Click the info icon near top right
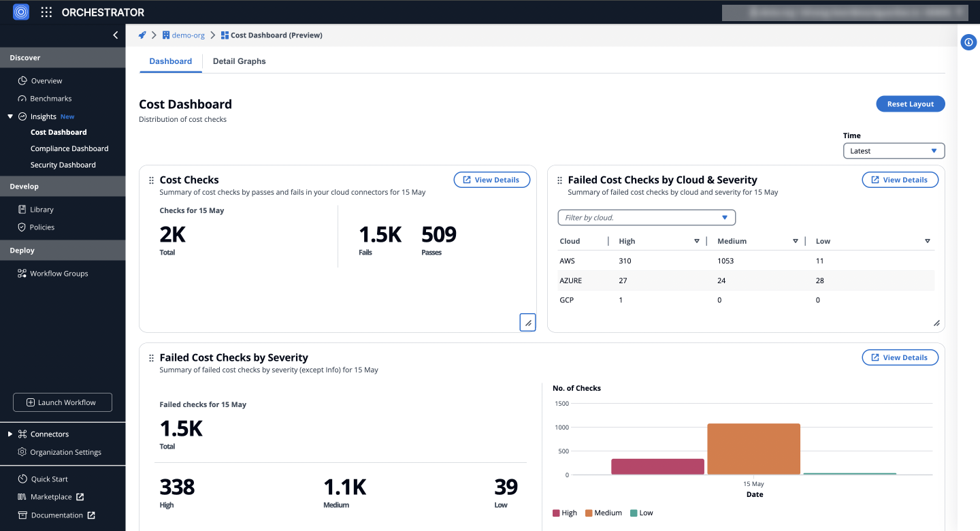Image resolution: width=980 pixels, height=531 pixels. pos(968,42)
